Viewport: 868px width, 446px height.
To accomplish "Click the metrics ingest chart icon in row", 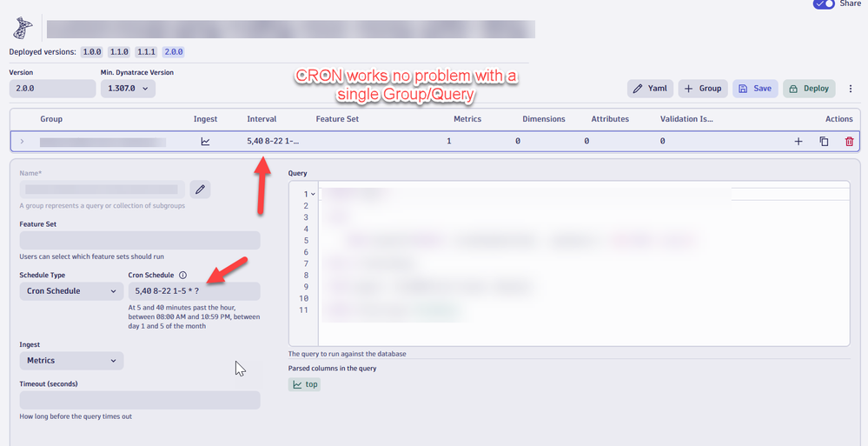I will point(205,142).
